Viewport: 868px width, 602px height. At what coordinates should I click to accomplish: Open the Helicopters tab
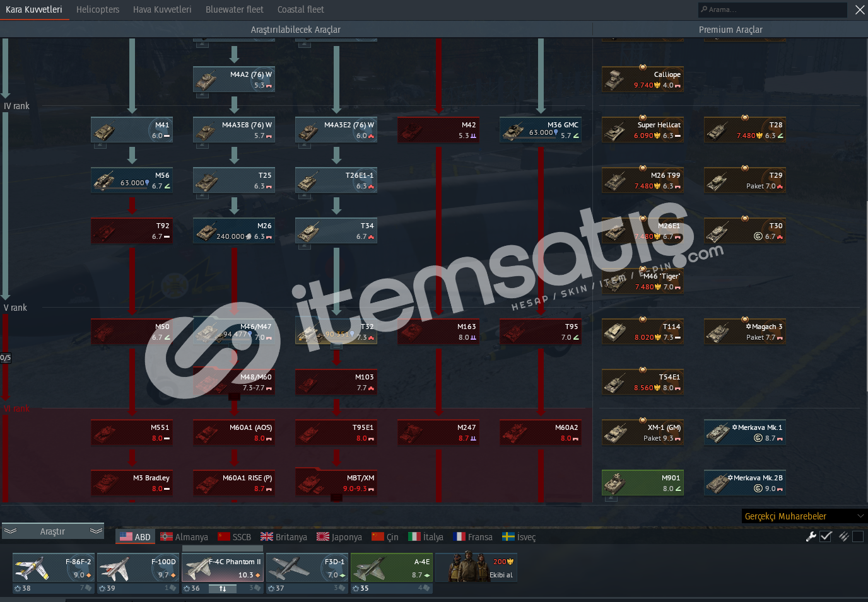click(98, 9)
